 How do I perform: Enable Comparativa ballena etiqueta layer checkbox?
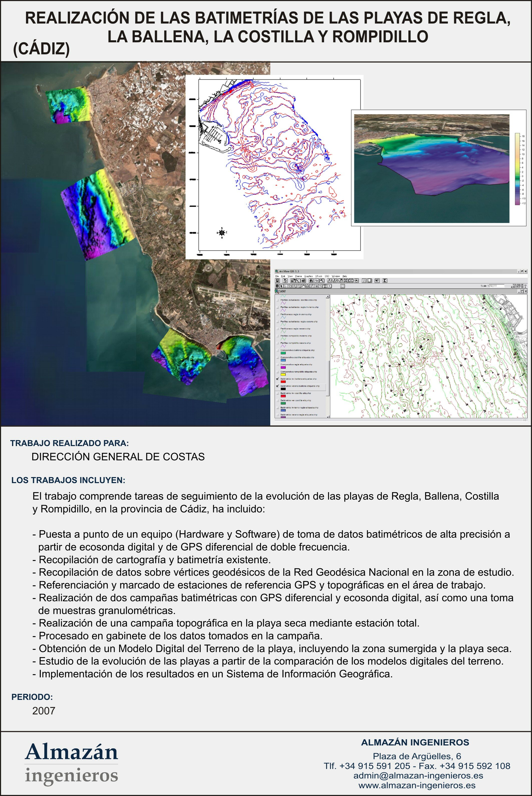point(278,350)
